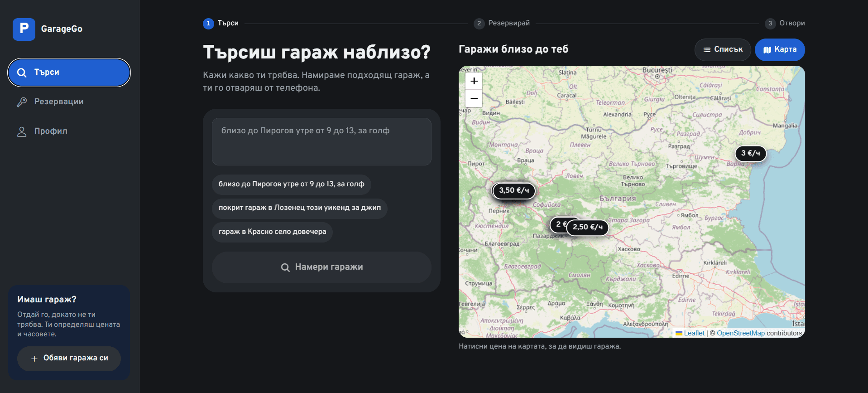Focus the garage search text field
Screen dimensions: 868x393
[x=321, y=141]
